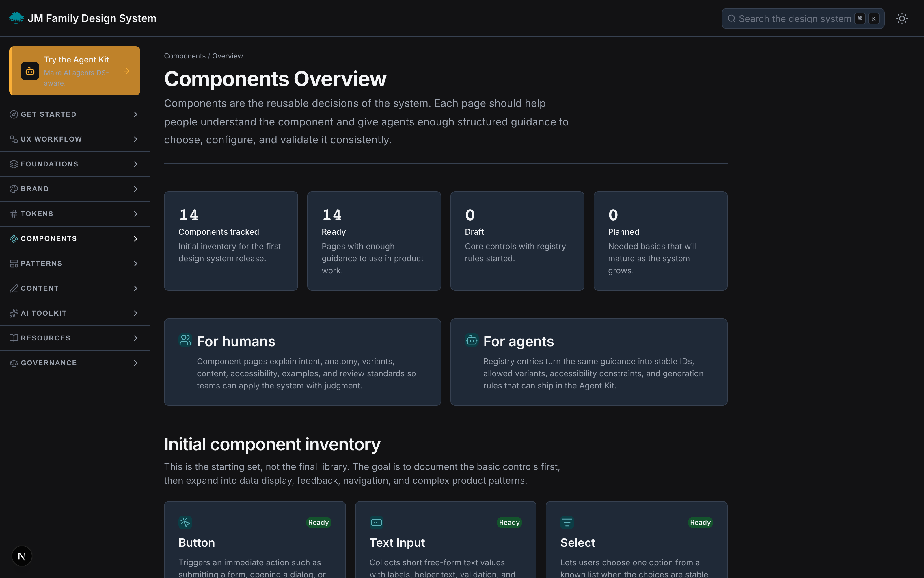The width and height of the screenshot is (924, 578).
Task: Click the Brand palette icon
Action: click(x=14, y=189)
